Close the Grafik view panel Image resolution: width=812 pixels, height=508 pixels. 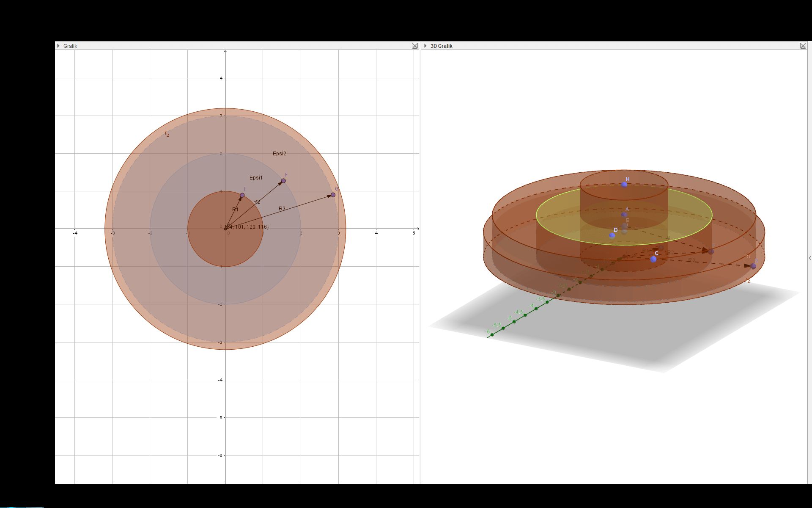tap(415, 46)
